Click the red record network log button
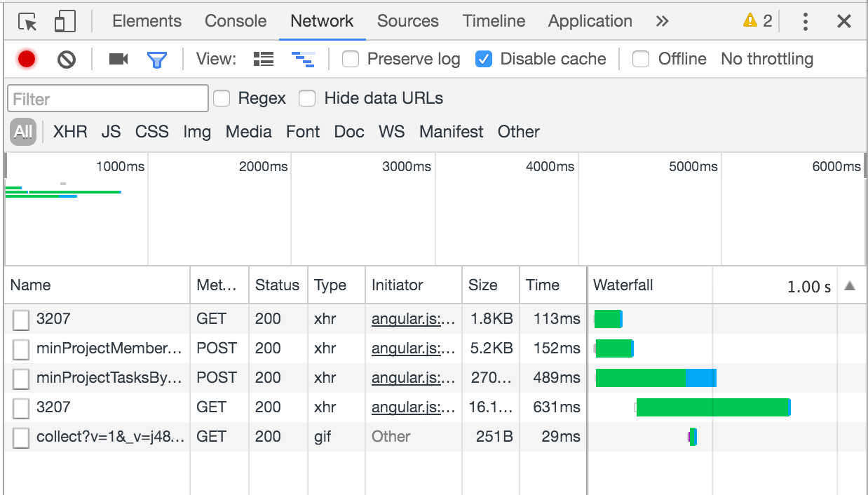This screenshot has height=495, width=868. (26, 59)
